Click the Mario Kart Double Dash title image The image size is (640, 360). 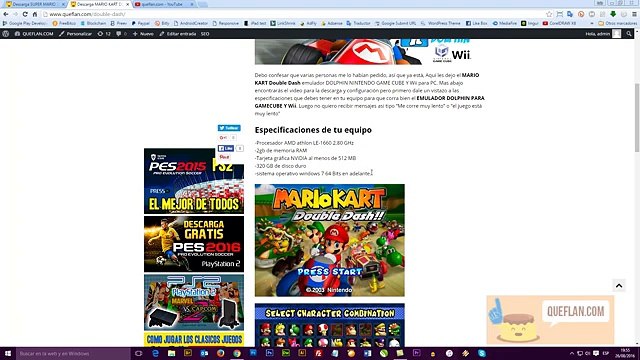point(330,240)
